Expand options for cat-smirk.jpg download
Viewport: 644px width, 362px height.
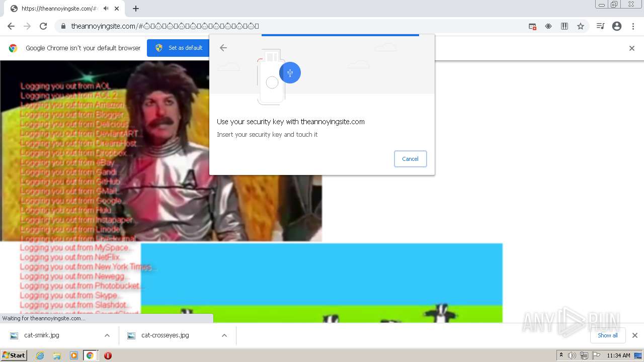(x=107, y=335)
